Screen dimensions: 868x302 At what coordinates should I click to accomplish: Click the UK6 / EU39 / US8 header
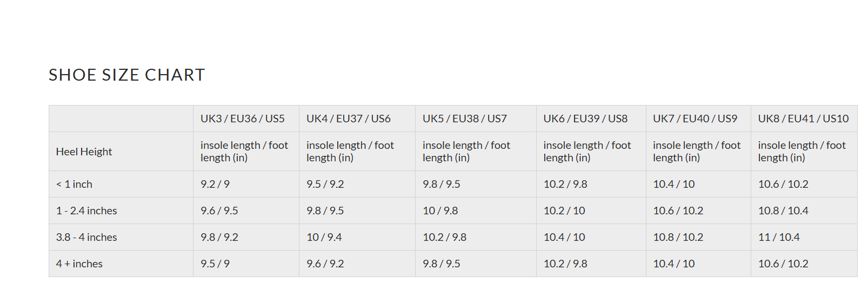[x=585, y=119]
